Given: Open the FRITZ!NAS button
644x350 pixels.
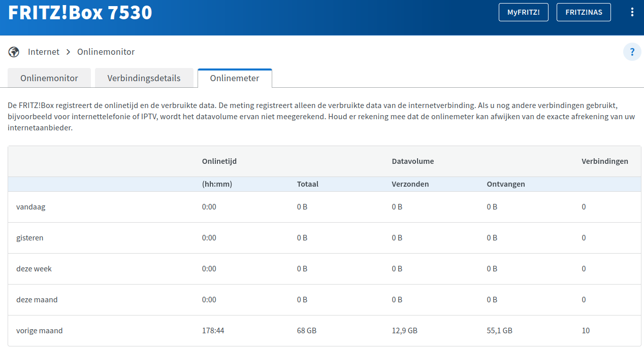Looking at the screenshot, I should pyautogui.click(x=584, y=12).
